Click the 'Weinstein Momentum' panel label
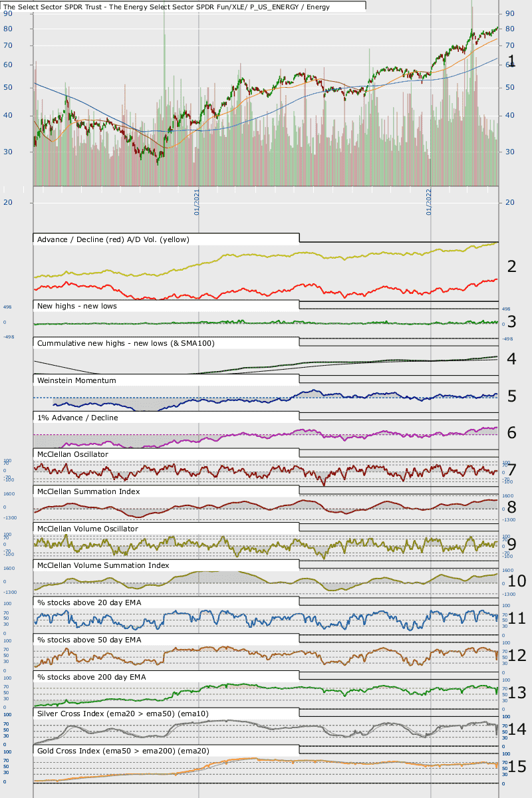 pyautogui.click(x=77, y=380)
